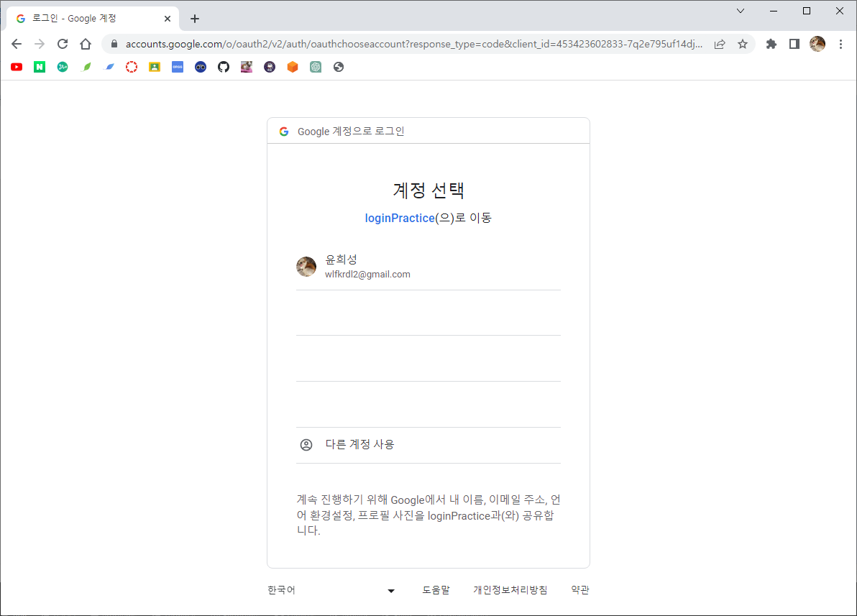
Task: Click the forward navigation arrow
Action: (x=40, y=44)
